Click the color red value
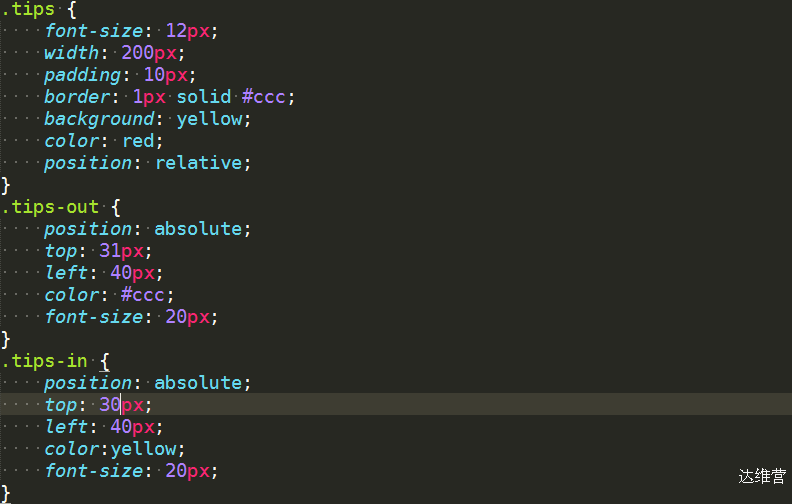Image resolution: width=792 pixels, height=504 pixels. coord(138,141)
